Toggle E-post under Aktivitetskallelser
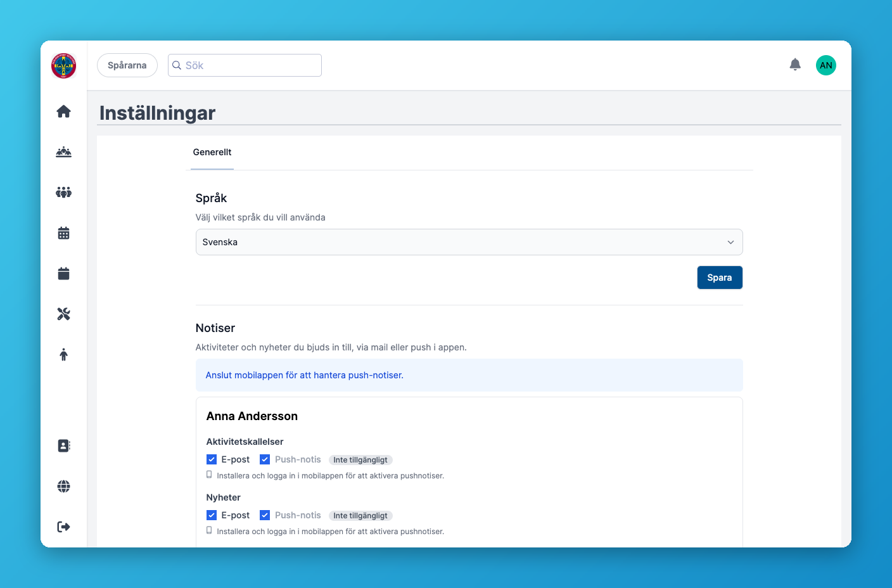This screenshot has height=588, width=892. [212, 459]
